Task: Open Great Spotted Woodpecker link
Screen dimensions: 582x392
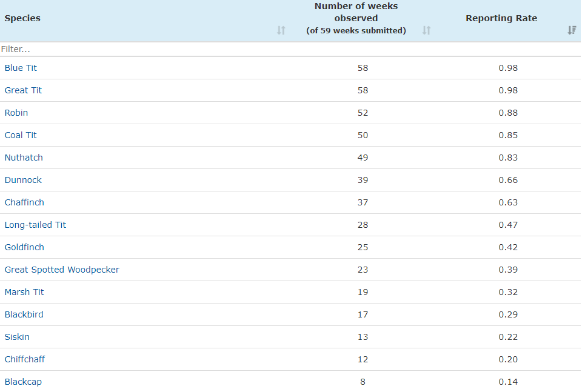Action: (x=62, y=270)
